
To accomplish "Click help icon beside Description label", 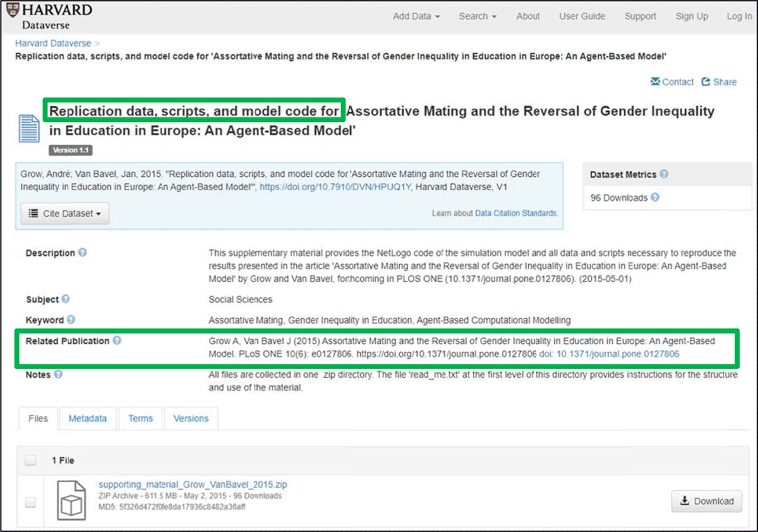I will click(x=83, y=253).
